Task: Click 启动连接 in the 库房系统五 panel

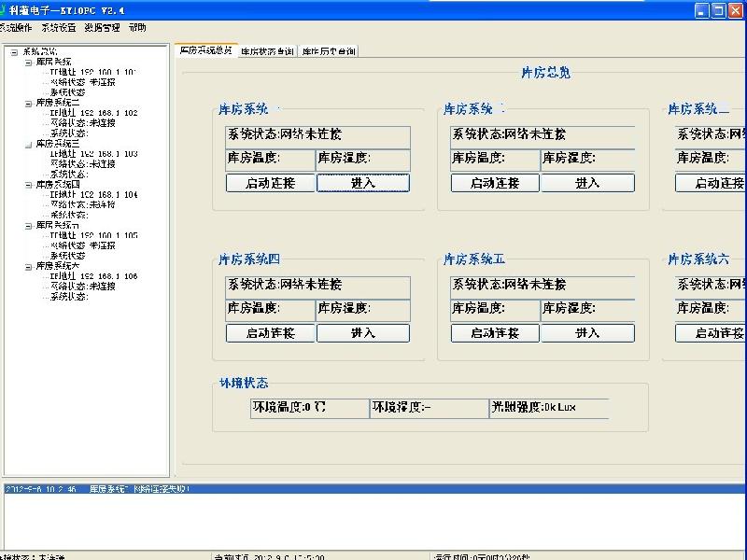Action: click(495, 333)
